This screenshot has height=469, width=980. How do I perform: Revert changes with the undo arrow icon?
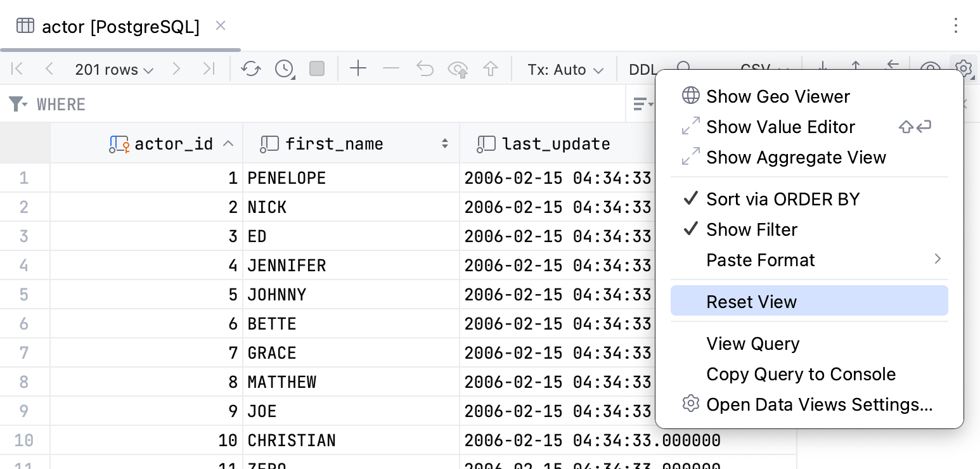pos(424,68)
